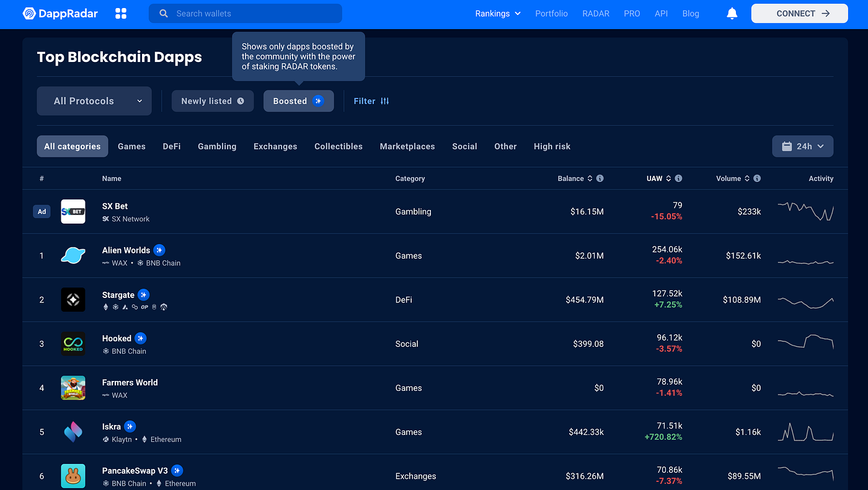The width and height of the screenshot is (868, 490).
Task: Open the Iskra dapp name
Action: [x=112, y=426]
